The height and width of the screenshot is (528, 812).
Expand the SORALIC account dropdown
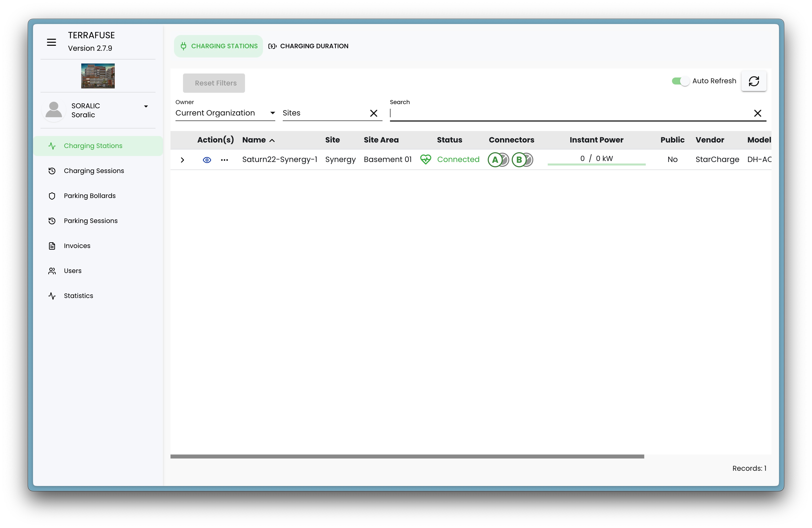coord(146,106)
